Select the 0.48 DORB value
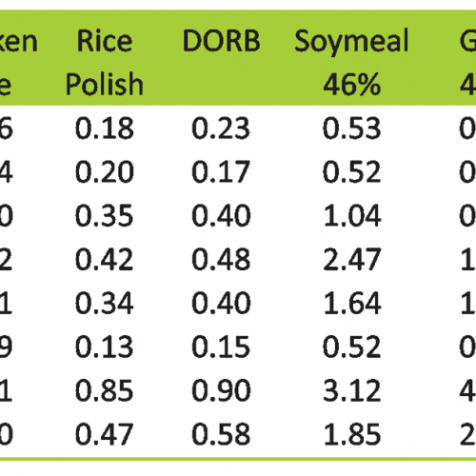 coord(221,260)
